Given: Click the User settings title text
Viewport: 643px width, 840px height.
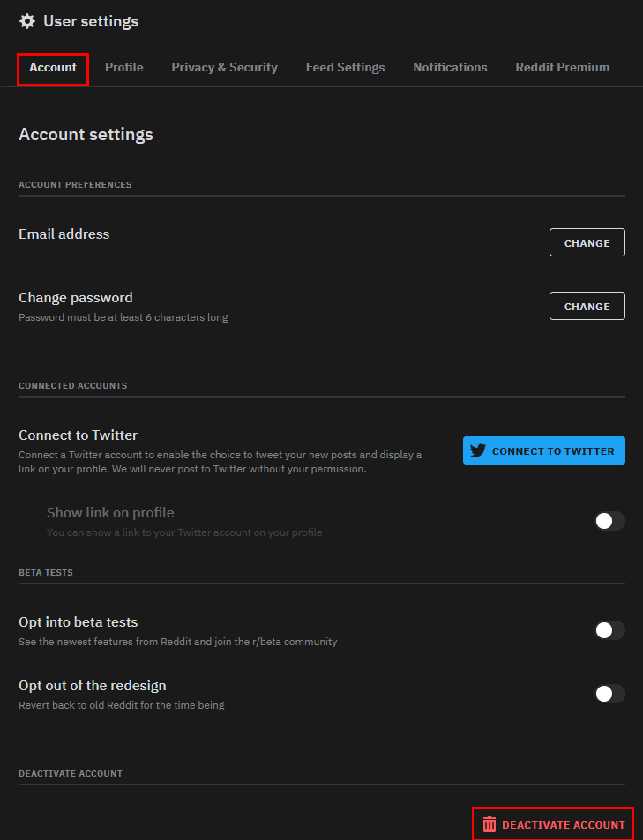Looking at the screenshot, I should 91,21.
